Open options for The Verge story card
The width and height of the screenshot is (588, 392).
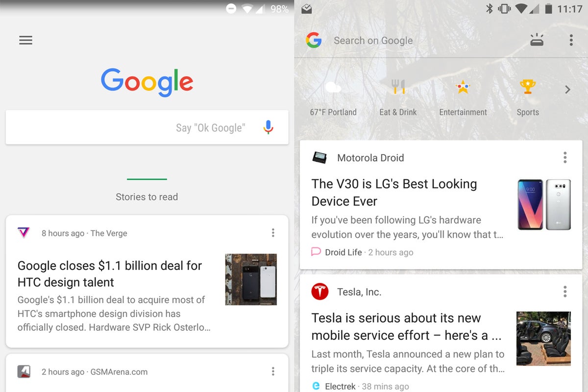click(273, 233)
